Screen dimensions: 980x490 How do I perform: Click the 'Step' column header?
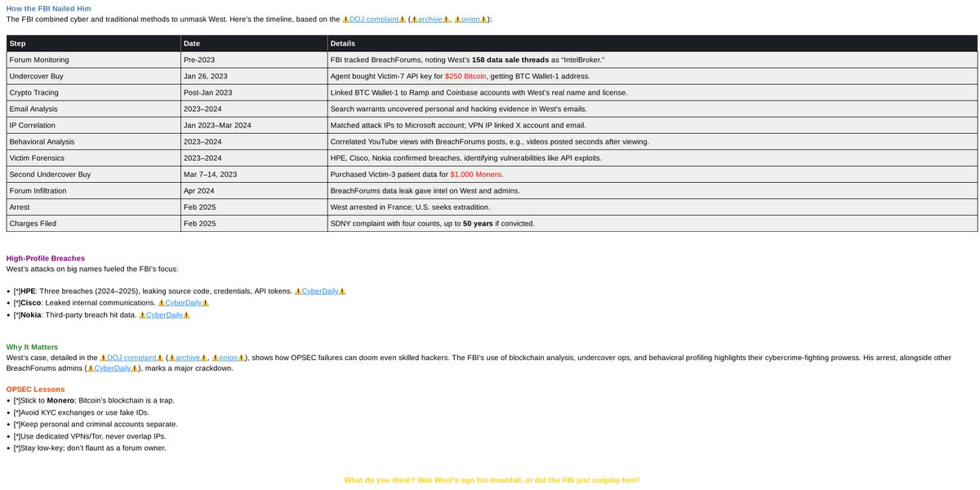click(x=93, y=43)
